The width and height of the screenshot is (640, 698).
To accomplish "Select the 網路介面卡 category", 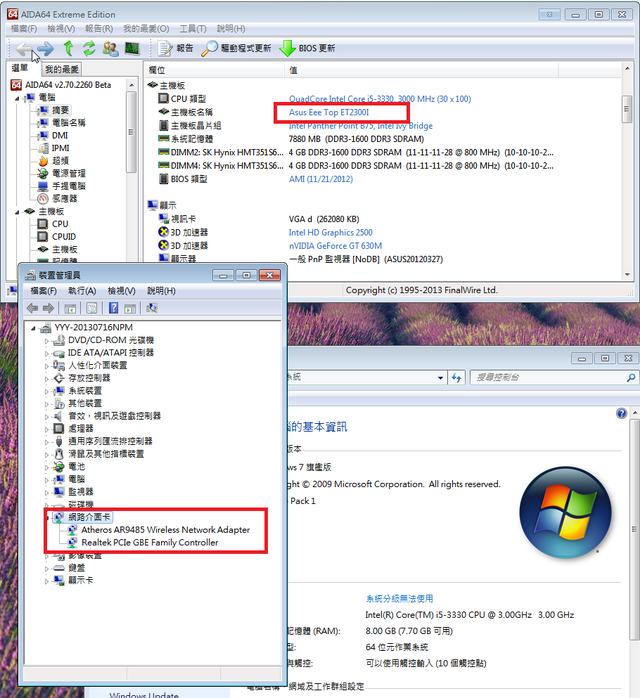I will pyautogui.click(x=89, y=517).
